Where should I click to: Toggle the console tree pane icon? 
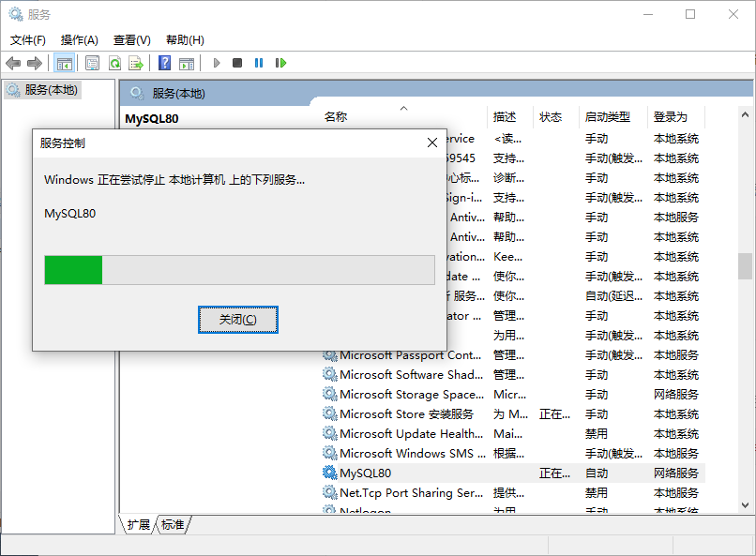pyautogui.click(x=64, y=63)
